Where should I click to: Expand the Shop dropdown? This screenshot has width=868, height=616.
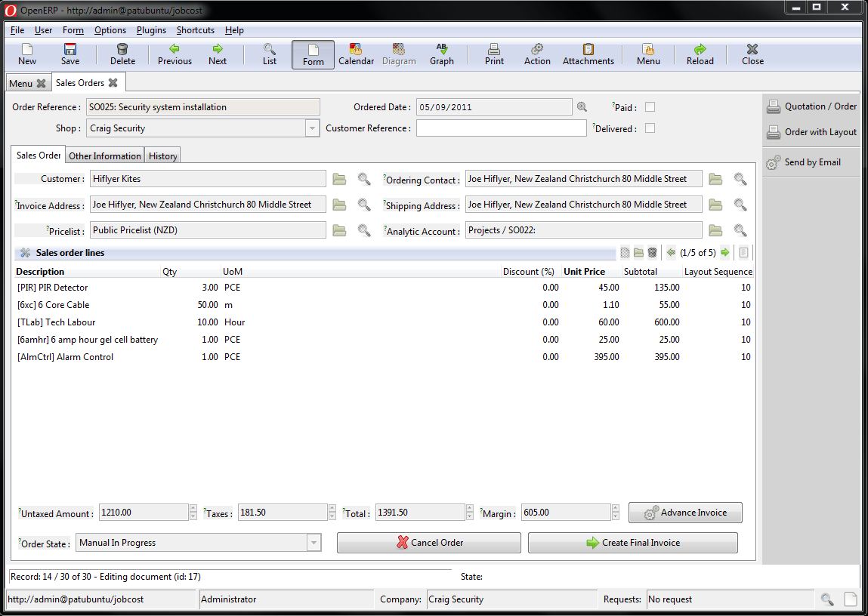point(312,128)
